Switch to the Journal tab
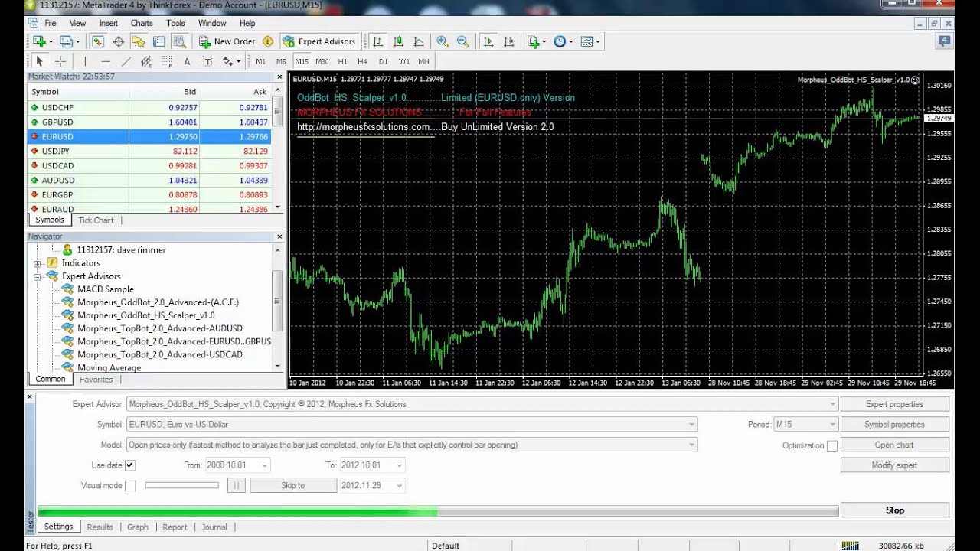This screenshot has height=551, width=980. (x=214, y=527)
